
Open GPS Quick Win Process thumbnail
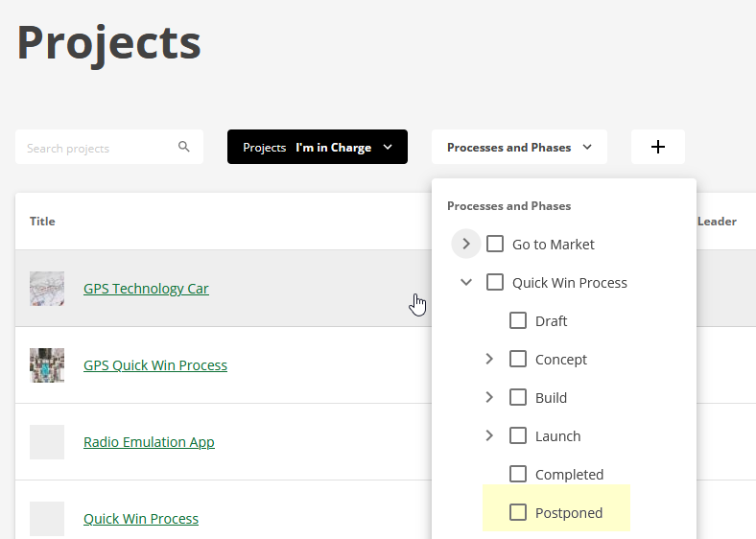47,365
